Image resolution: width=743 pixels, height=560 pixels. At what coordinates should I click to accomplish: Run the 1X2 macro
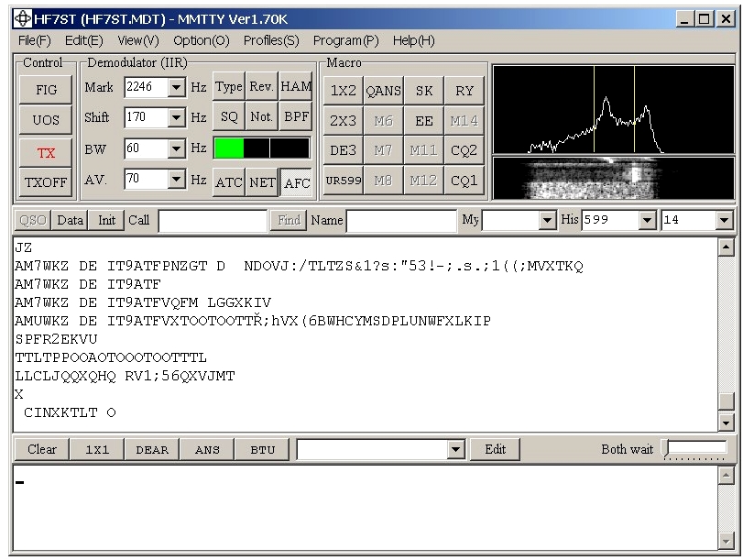[343, 90]
